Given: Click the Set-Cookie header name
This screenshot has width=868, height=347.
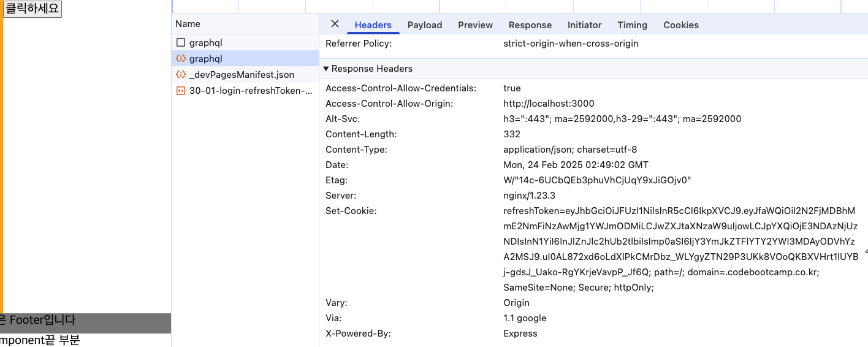Looking at the screenshot, I should pyautogui.click(x=351, y=211).
